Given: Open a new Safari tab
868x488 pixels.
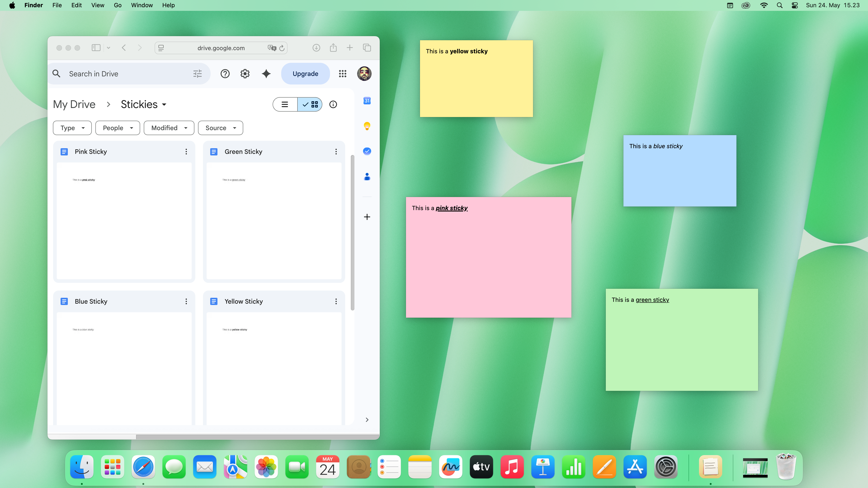Looking at the screenshot, I should click(x=350, y=48).
